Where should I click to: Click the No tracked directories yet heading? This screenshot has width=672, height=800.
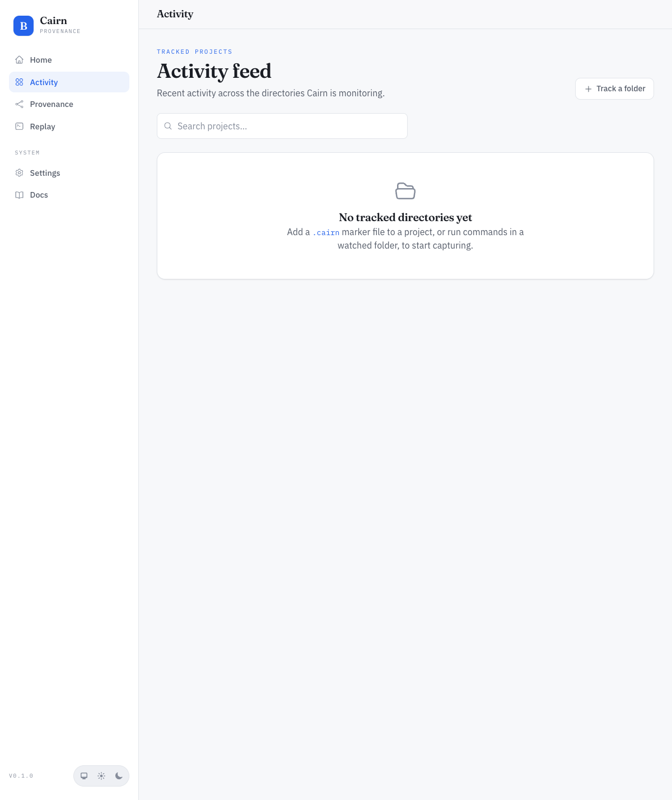point(405,217)
